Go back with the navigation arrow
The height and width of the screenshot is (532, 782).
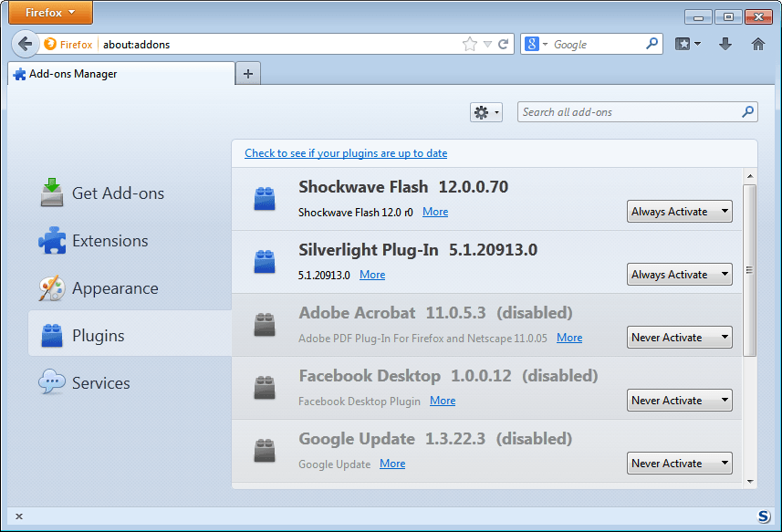[25, 44]
